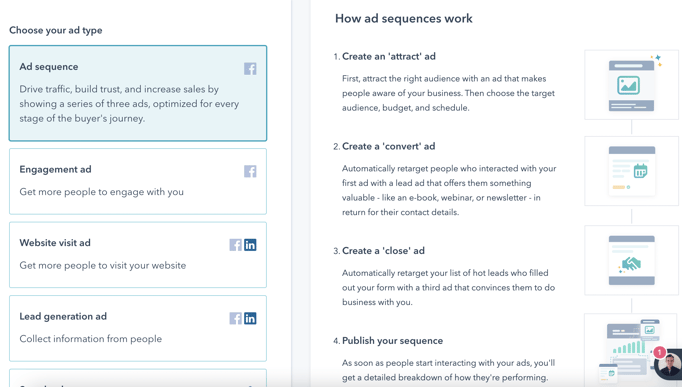Select the Ad sequence ad type
This screenshot has width=682, height=387.
[x=138, y=93]
